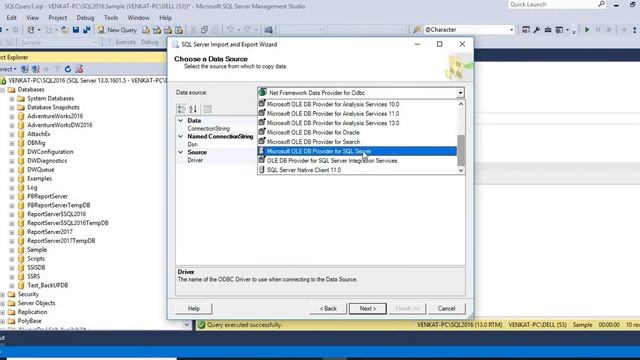640x360 pixels.
Task: Select the PolyBase folder in Object Explorer
Action: click(x=29, y=321)
